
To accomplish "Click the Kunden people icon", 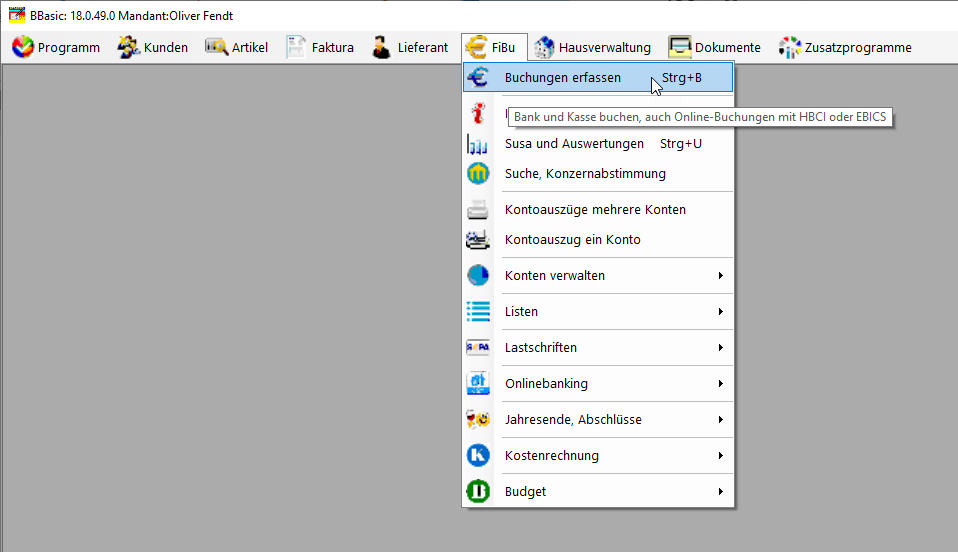I will click(128, 47).
